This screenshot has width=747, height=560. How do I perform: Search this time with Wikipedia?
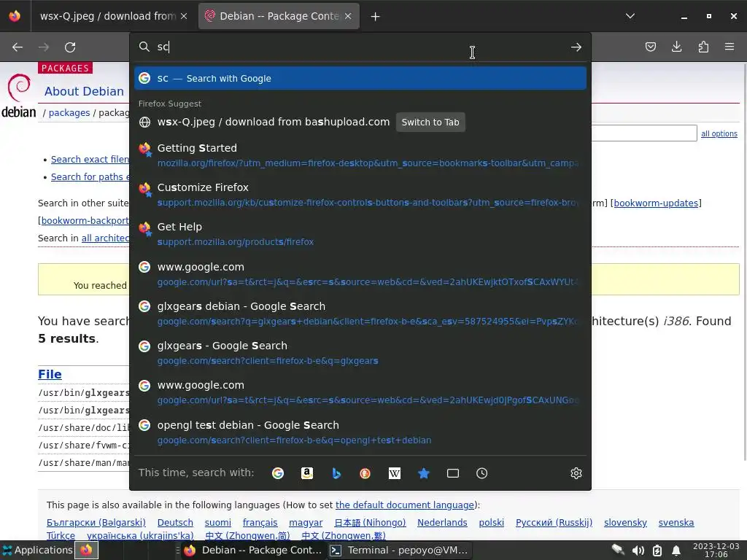click(395, 473)
